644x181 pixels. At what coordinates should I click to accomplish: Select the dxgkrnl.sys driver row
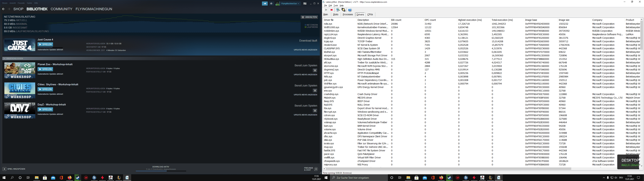pyautogui.click(x=481, y=38)
